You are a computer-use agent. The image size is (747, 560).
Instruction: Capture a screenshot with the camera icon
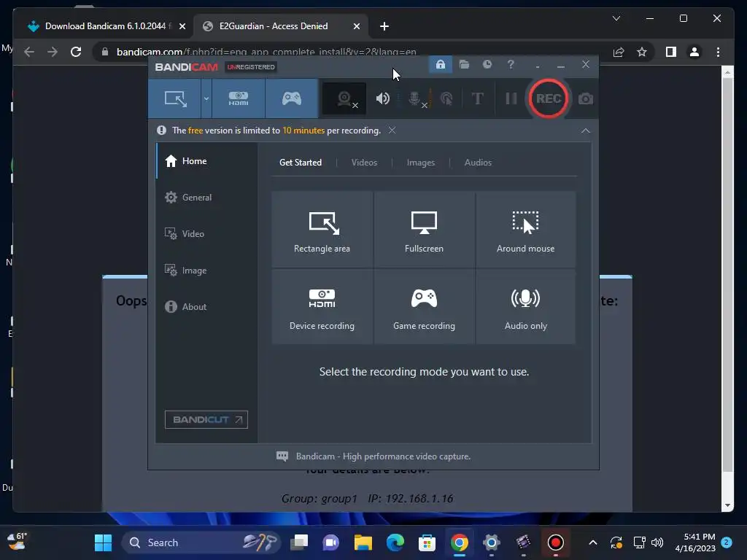tap(586, 98)
